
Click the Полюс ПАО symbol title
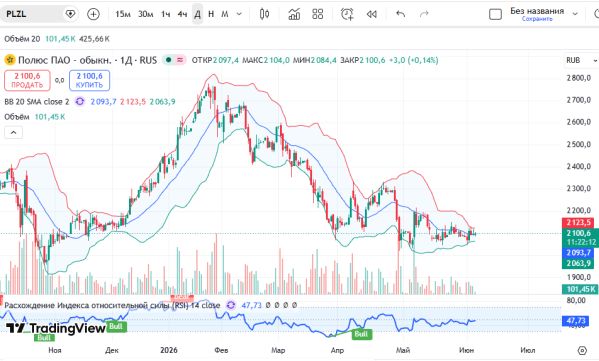point(87,60)
